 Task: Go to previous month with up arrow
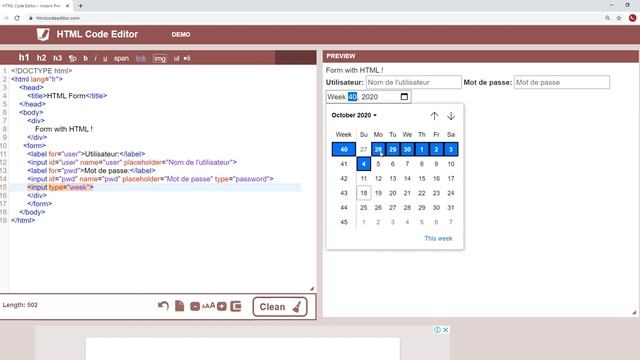(x=434, y=116)
